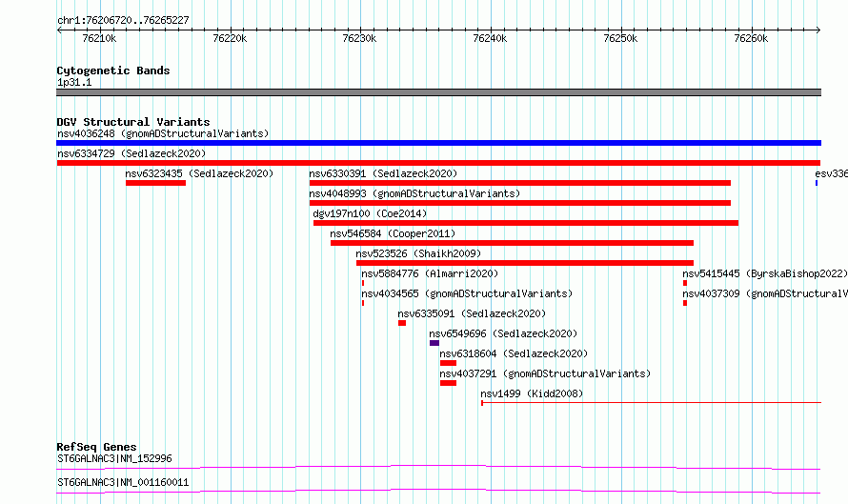Open the nsv4037291 gnomAD variant label
Image resolution: width=848 pixels, height=504 pixels.
[545, 373]
